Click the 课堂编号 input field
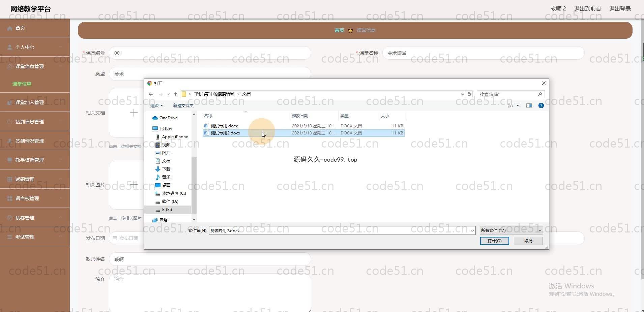The image size is (644, 312). coord(210,53)
